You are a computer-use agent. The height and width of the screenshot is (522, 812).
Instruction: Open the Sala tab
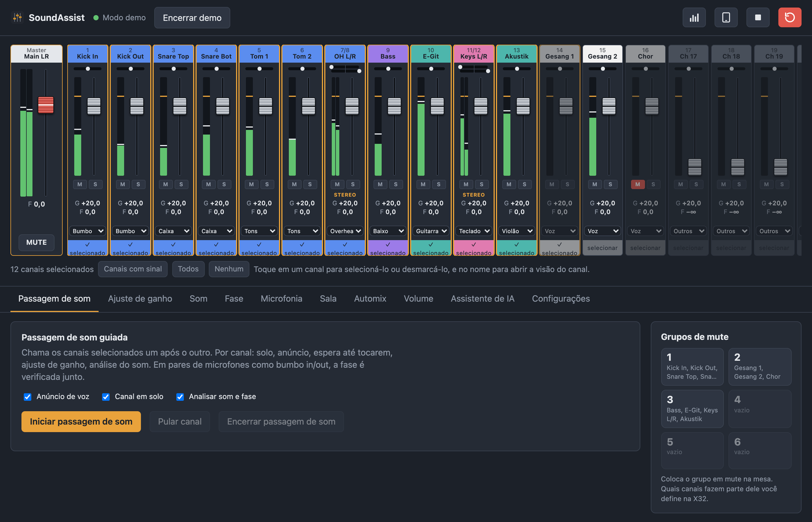tap(328, 299)
